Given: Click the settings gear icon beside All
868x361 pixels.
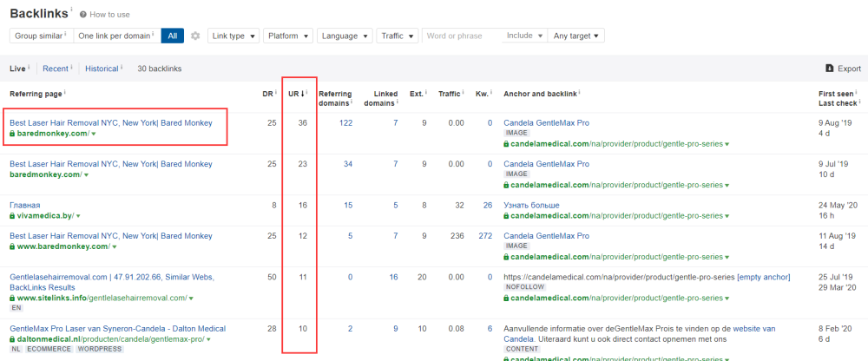Looking at the screenshot, I should click(x=195, y=36).
